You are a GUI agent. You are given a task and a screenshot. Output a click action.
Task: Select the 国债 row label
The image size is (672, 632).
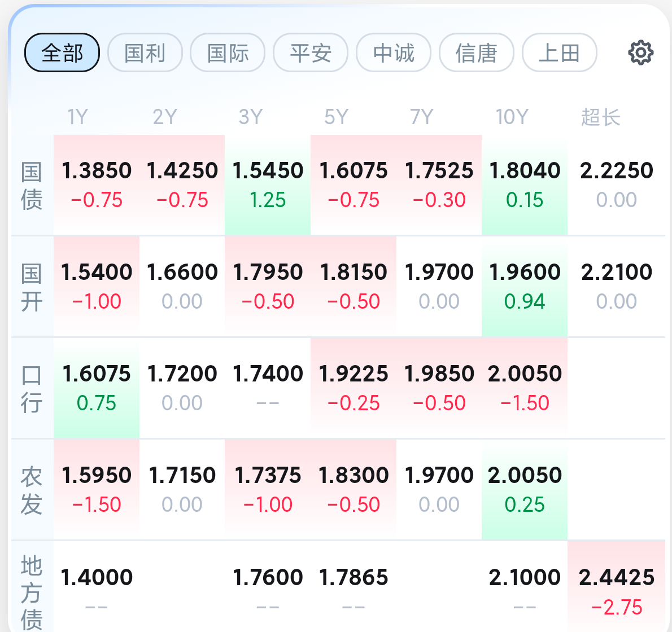click(32, 185)
